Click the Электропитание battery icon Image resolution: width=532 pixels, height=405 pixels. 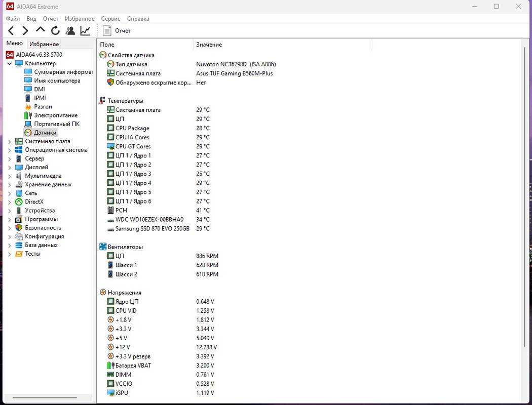pyautogui.click(x=28, y=115)
